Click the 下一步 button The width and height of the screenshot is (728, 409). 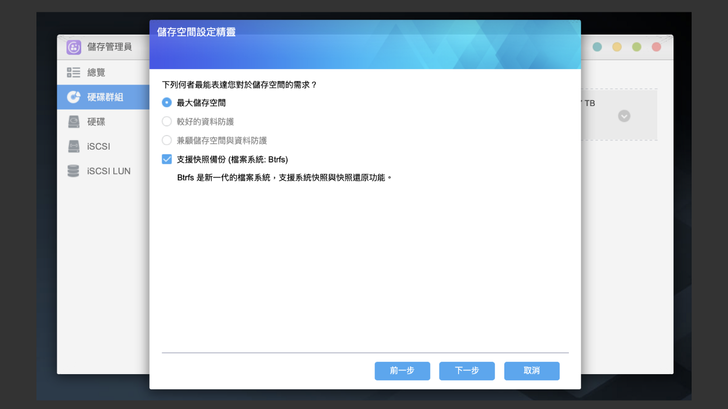467,370
